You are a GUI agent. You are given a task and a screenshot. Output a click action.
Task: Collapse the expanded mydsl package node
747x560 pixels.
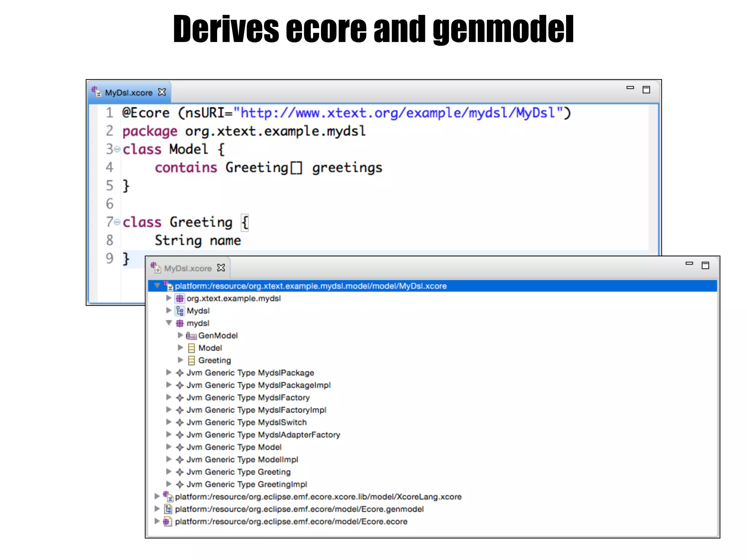[169, 323]
